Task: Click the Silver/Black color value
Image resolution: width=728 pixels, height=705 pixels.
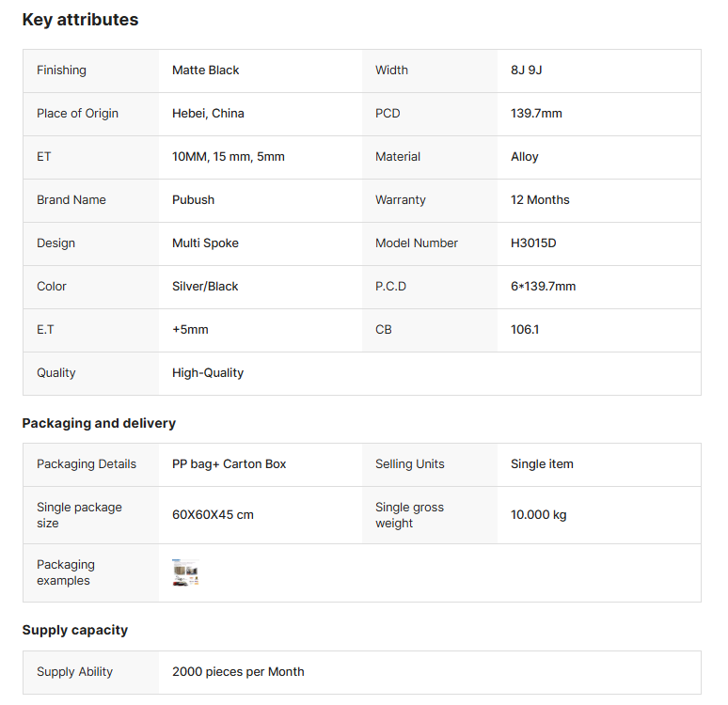Action: 205,287
